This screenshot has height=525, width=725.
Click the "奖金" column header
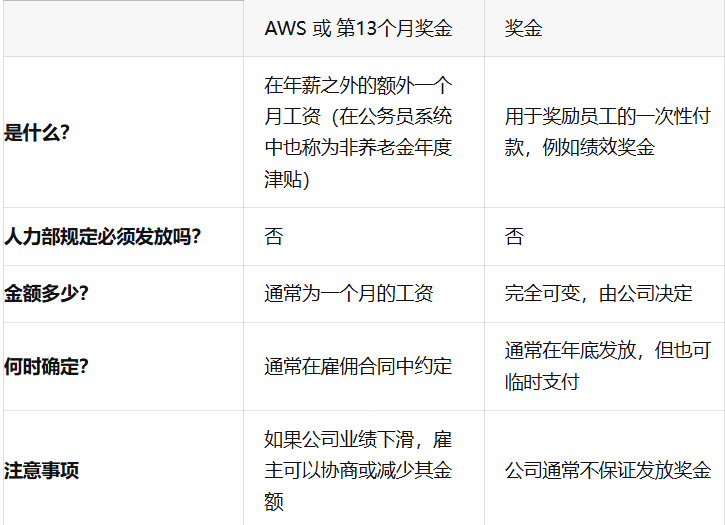coord(524,29)
